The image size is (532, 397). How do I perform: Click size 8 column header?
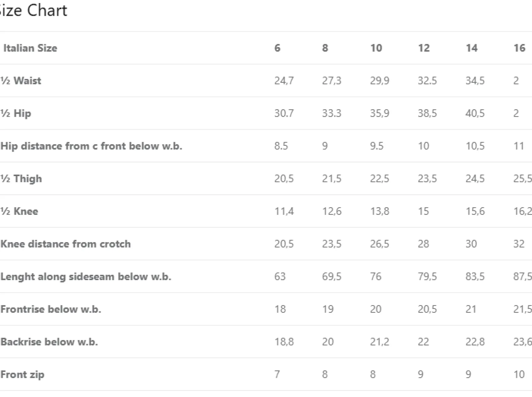pos(325,48)
